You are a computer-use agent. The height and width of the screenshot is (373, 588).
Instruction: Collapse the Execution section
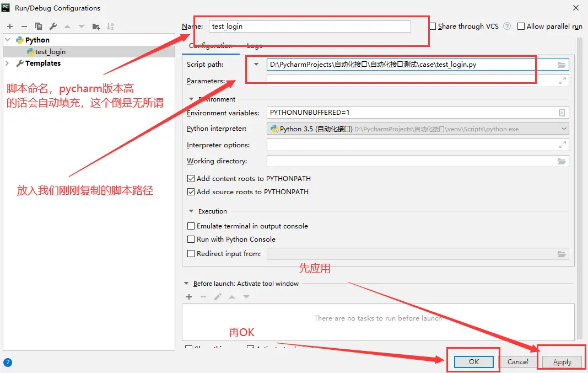click(x=191, y=211)
